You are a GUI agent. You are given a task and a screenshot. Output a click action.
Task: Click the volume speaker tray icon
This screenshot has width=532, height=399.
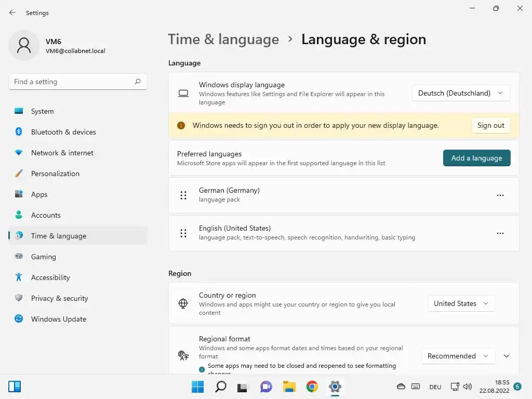pyautogui.click(x=468, y=387)
